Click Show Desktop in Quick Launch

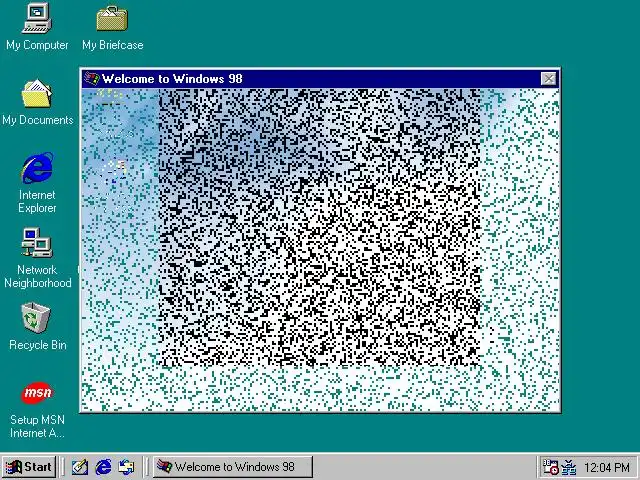click(x=80, y=467)
